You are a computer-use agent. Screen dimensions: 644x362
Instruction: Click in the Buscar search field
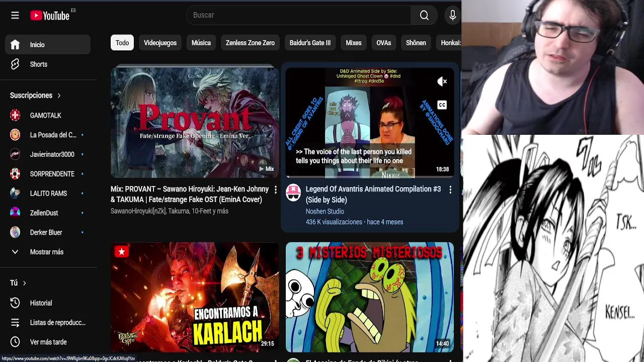299,15
